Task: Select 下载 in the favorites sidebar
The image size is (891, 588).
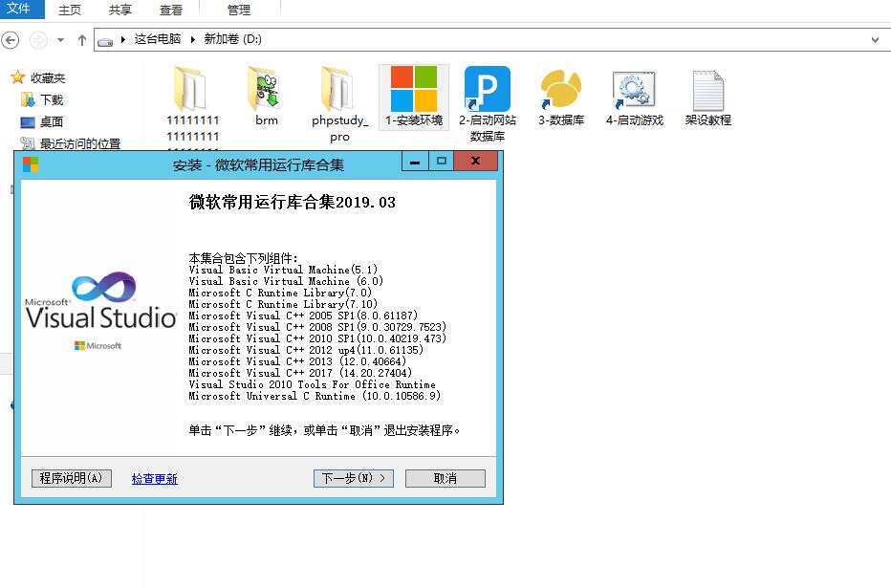Action: 52,99
